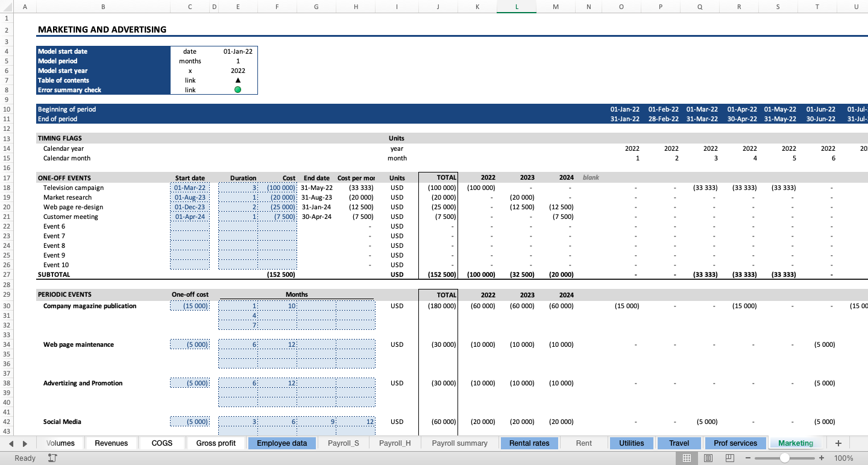Select the MARKETING AND ADVERTISING title
Screen dimensions: 868x465
point(102,30)
